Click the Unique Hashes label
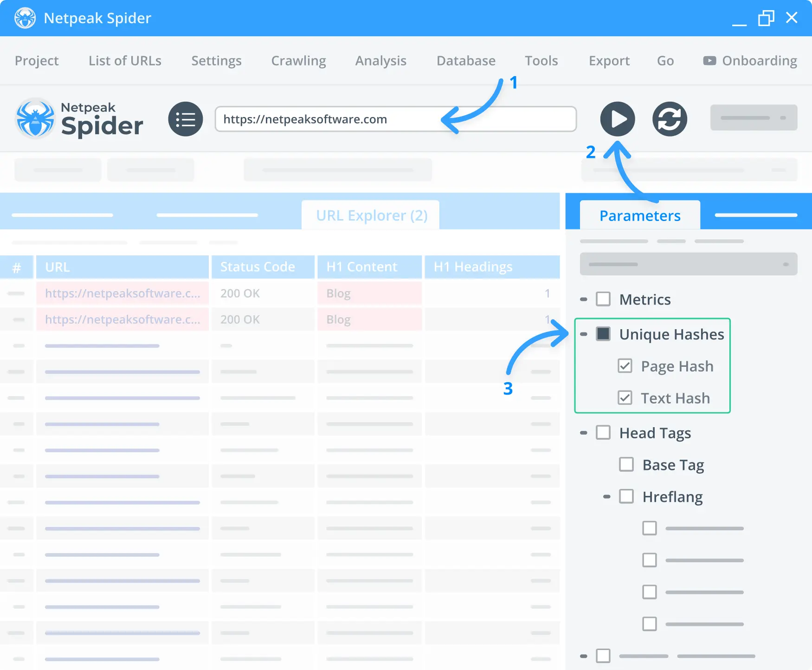This screenshot has height=670, width=812. 671,334
